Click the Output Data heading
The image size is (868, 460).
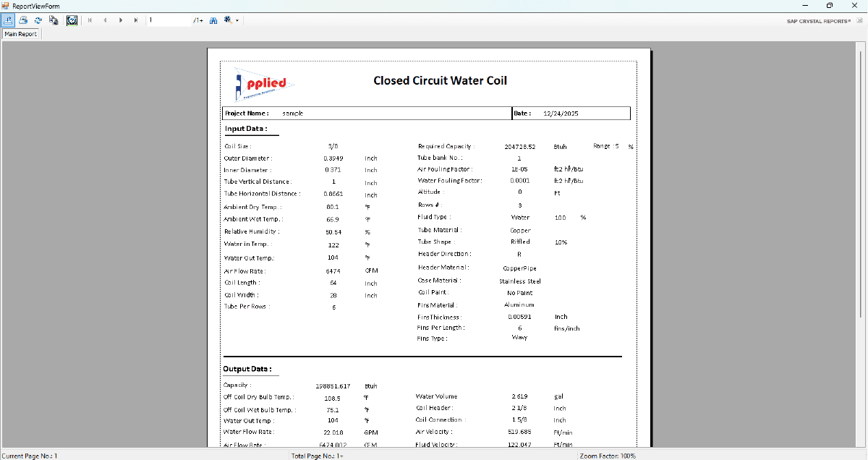click(x=247, y=369)
